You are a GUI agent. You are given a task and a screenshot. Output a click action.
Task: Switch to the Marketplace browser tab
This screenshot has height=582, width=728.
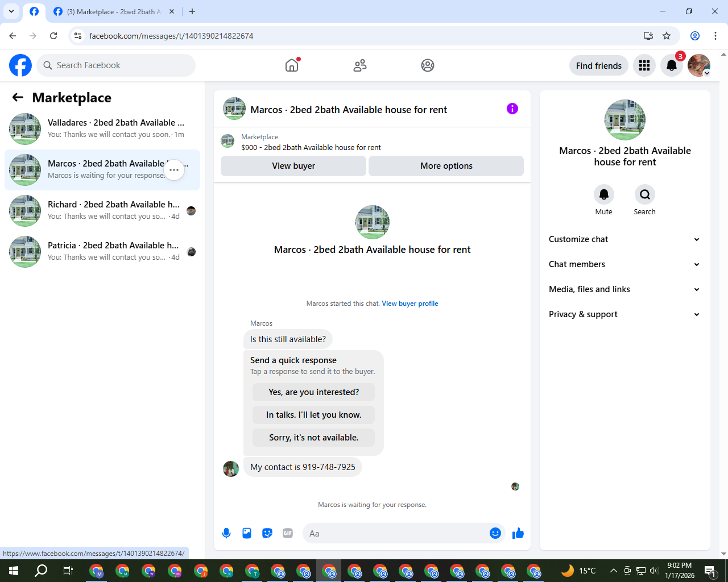[114, 11]
